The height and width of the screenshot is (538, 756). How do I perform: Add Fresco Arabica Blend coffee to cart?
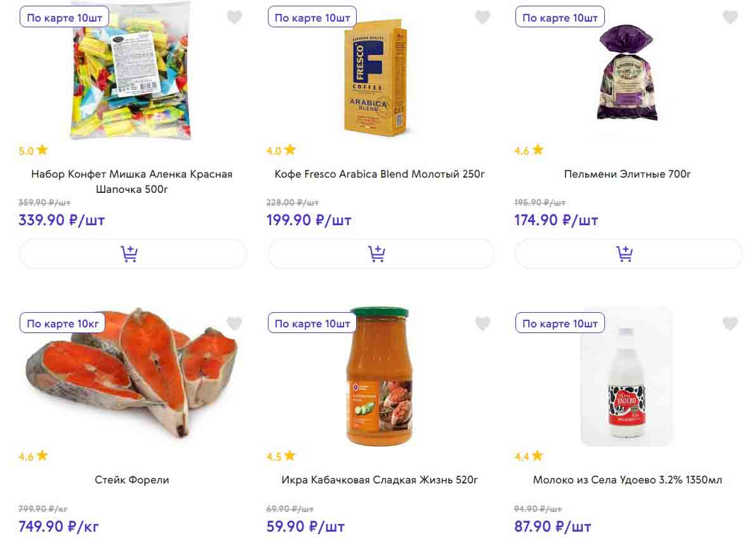[x=380, y=254]
